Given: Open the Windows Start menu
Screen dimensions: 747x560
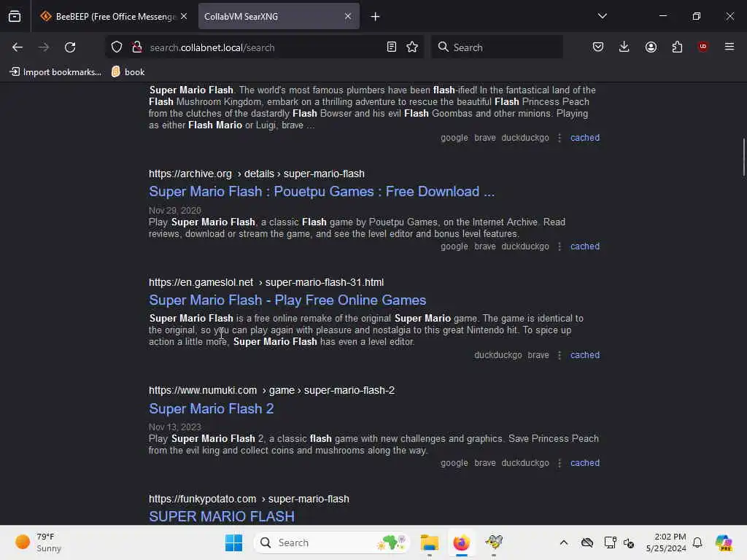Looking at the screenshot, I should [x=233, y=542].
